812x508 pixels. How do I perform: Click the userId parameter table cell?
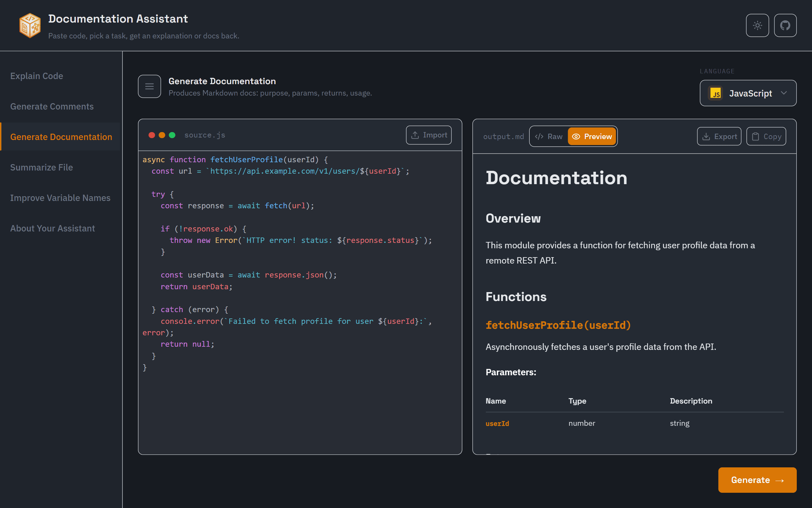pyautogui.click(x=497, y=423)
